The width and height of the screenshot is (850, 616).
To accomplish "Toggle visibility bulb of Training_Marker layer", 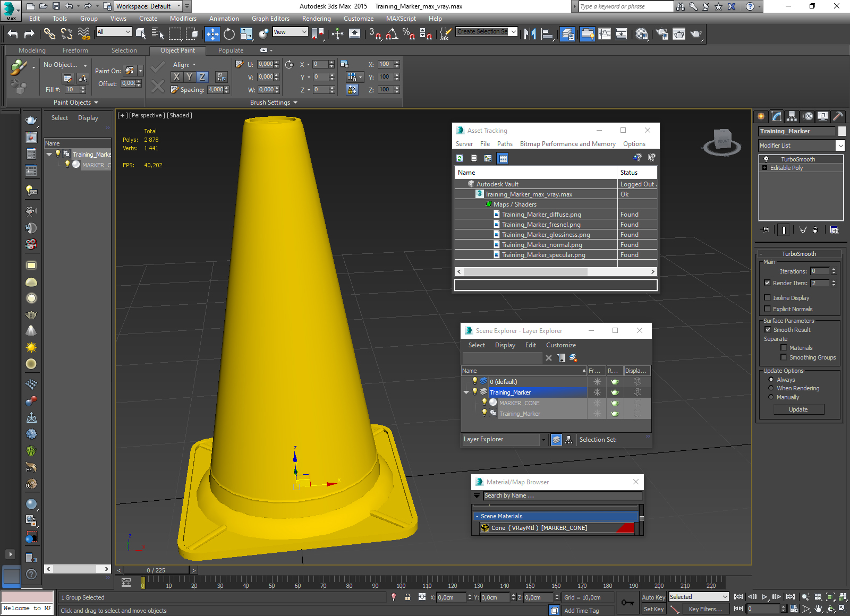I will pos(475,392).
